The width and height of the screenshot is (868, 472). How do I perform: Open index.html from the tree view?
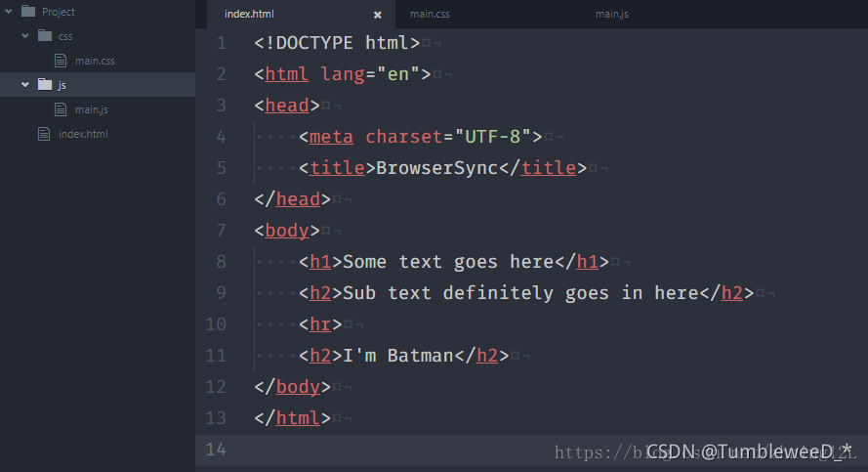coord(83,134)
